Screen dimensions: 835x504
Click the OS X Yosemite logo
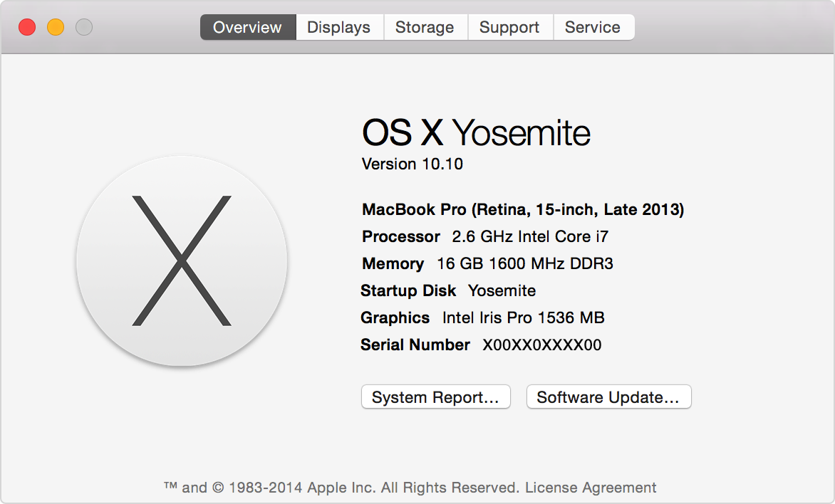coord(182,261)
